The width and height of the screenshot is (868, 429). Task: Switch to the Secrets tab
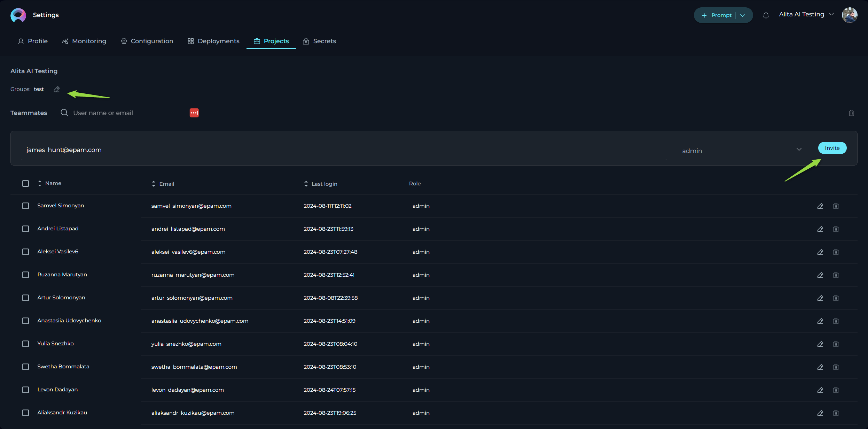(324, 40)
